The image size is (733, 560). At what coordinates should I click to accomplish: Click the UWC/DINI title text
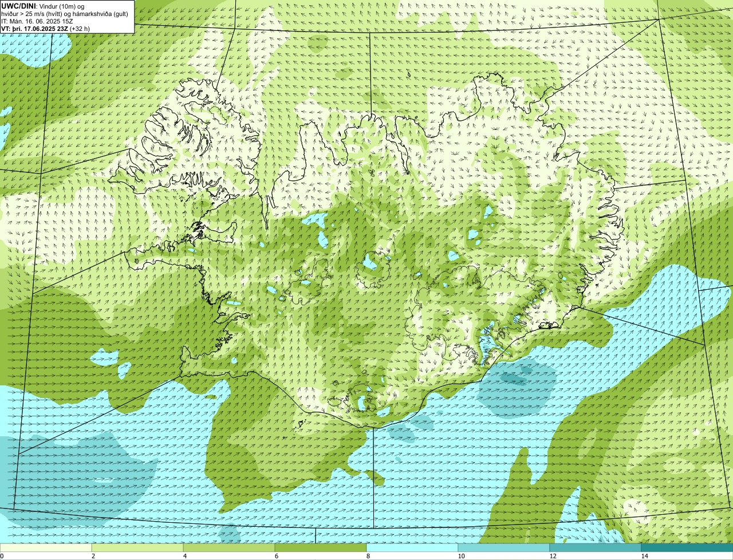tap(19, 6)
